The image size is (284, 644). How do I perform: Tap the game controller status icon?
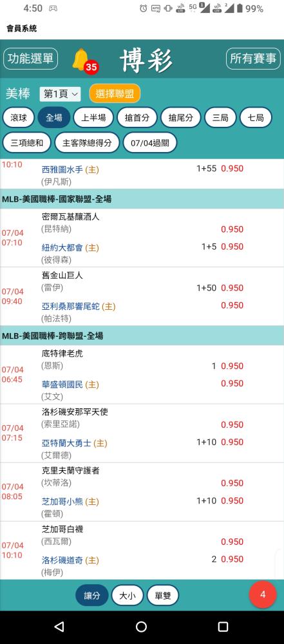53,8
